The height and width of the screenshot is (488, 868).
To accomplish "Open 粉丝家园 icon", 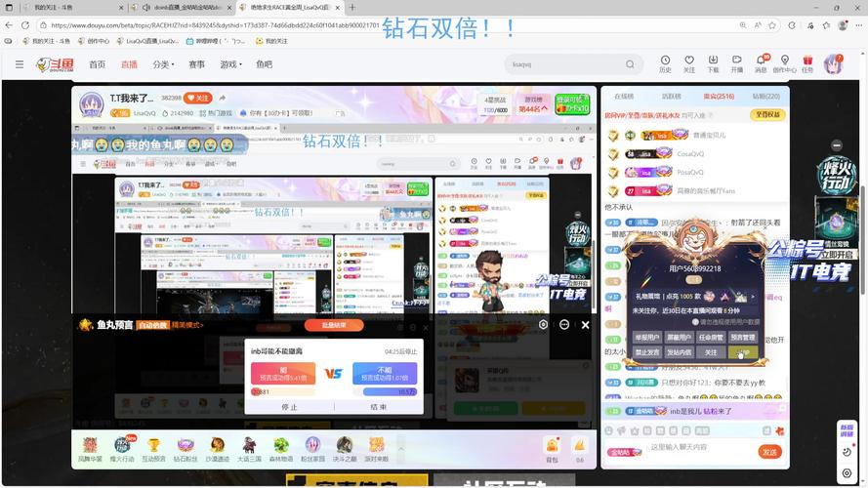I will 312,449.
